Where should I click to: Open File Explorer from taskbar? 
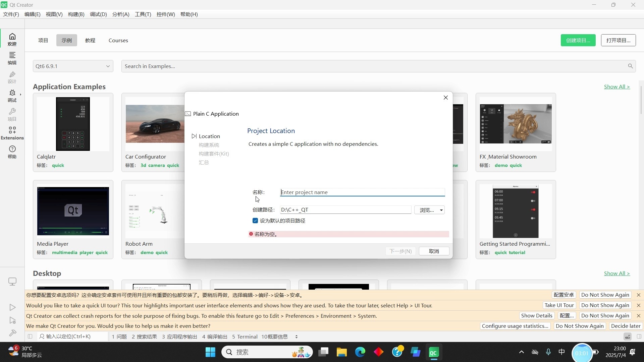pyautogui.click(x=342, y=352)
